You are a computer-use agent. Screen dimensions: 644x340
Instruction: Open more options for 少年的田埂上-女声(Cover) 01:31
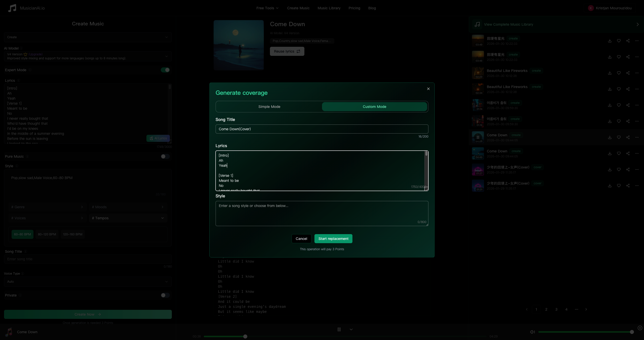click(x=637, y=186)
